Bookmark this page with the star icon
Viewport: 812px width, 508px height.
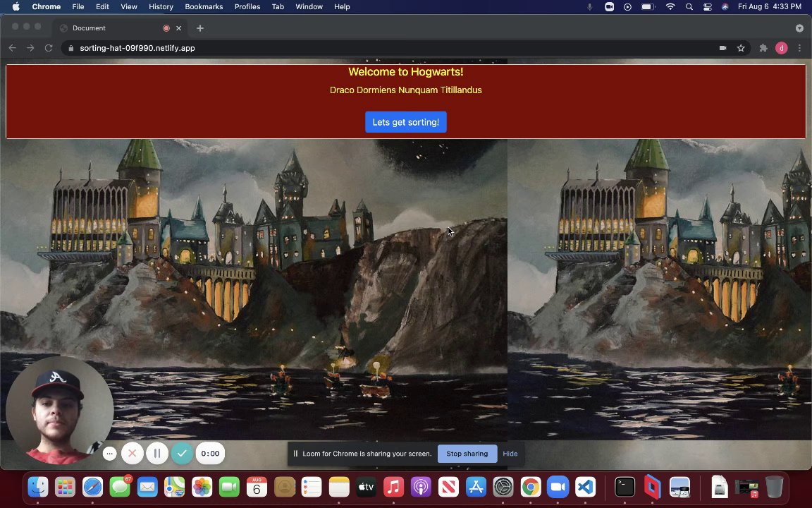coord(741,48)
